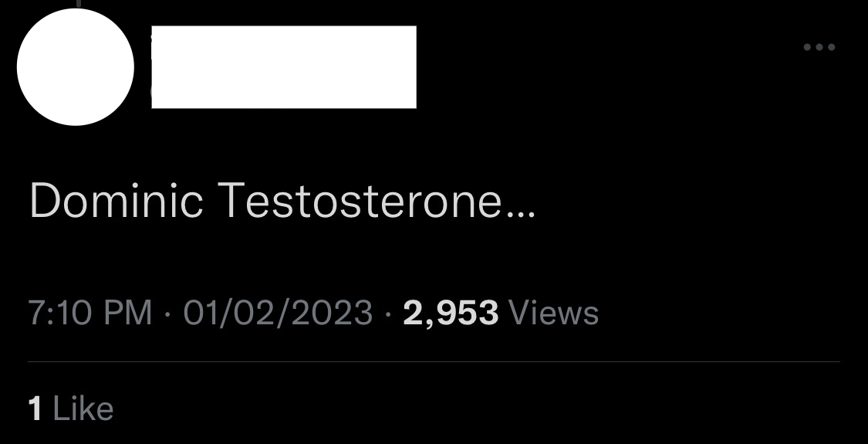This screenshot has height=444, width=868.
Task: Click the bold number "1" beside Like
Action: [x=35, y=408]
